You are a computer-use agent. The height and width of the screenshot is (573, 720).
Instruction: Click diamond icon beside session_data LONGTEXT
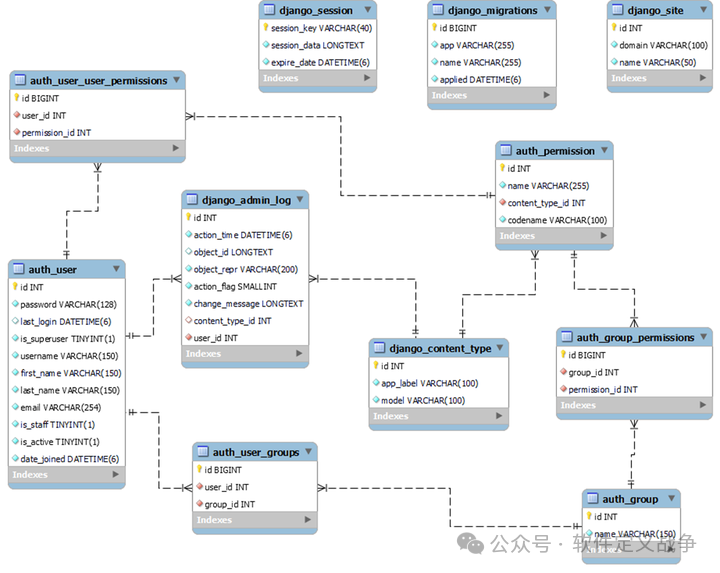point(266,45)
